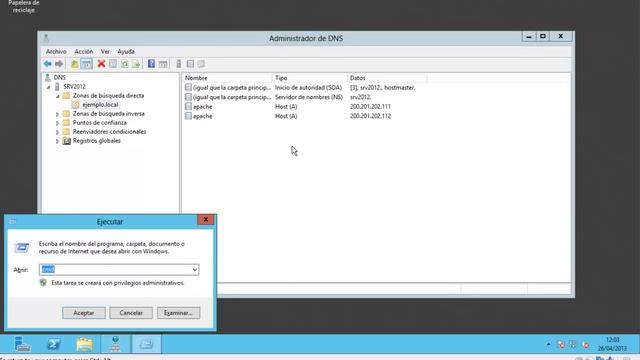Launch PowerShell from the taskbar
Screen dimensions: 640x360
(x=53, y=344)
